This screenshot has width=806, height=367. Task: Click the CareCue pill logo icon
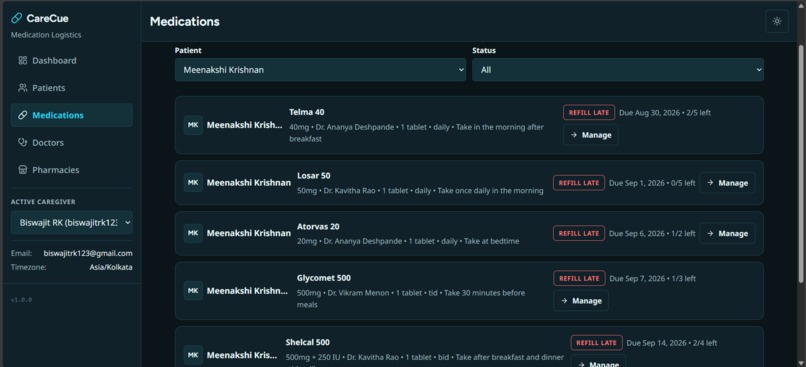(16, 19)
